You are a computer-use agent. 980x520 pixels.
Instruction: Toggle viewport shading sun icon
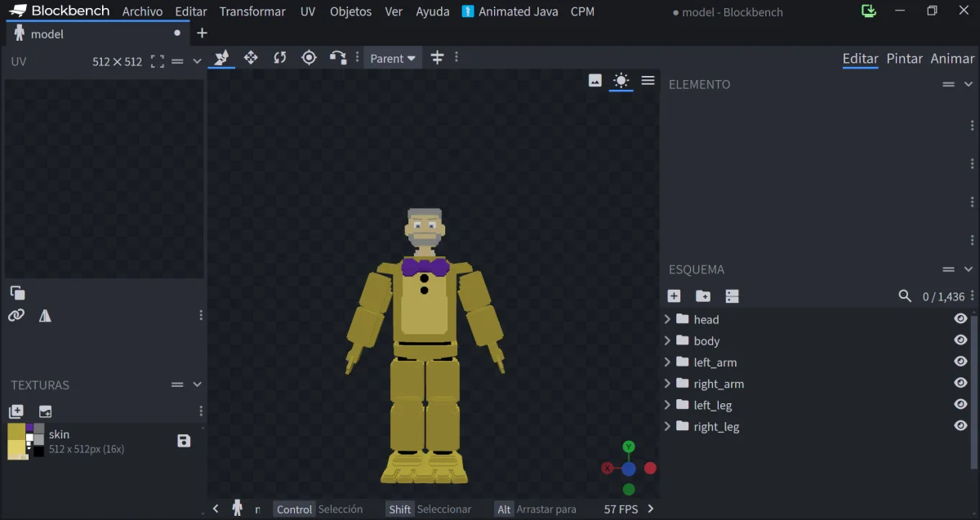pos(621,80)
